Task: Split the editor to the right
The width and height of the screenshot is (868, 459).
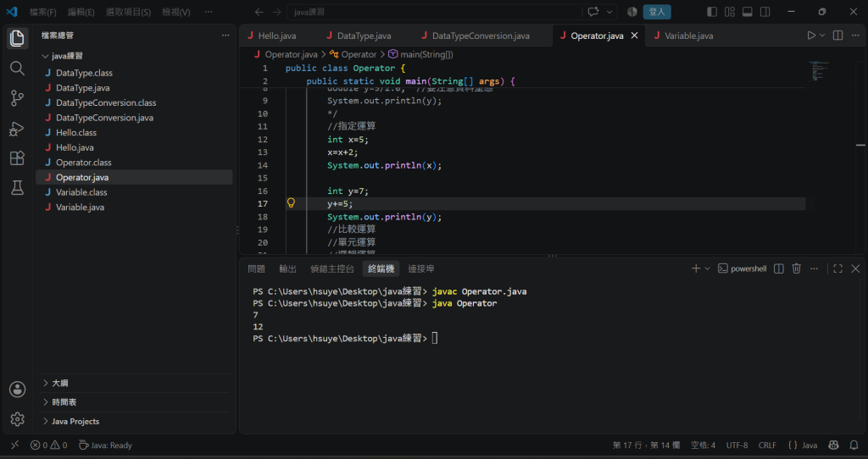Action: (837, 36)
